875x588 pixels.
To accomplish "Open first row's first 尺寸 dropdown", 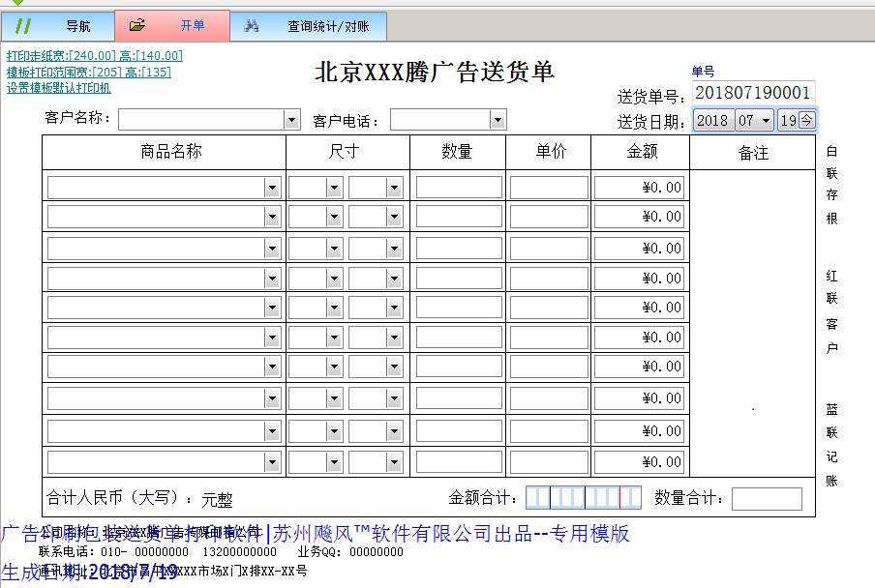I will point(334,188).
